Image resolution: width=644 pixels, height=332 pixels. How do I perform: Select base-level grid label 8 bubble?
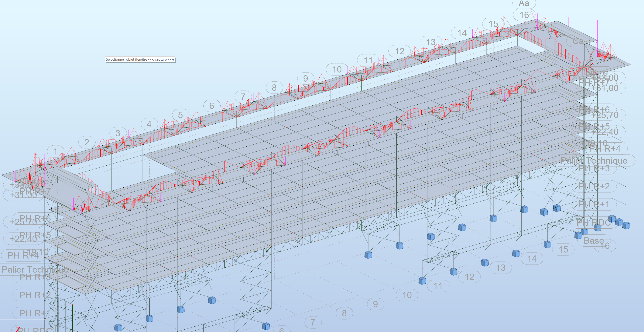point(344,313)
